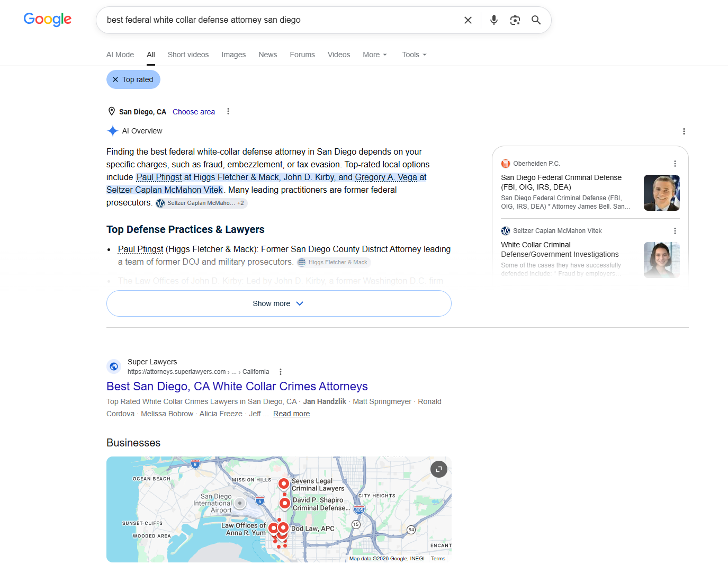Click San Diego International Airport map marker

pos(240,503)
